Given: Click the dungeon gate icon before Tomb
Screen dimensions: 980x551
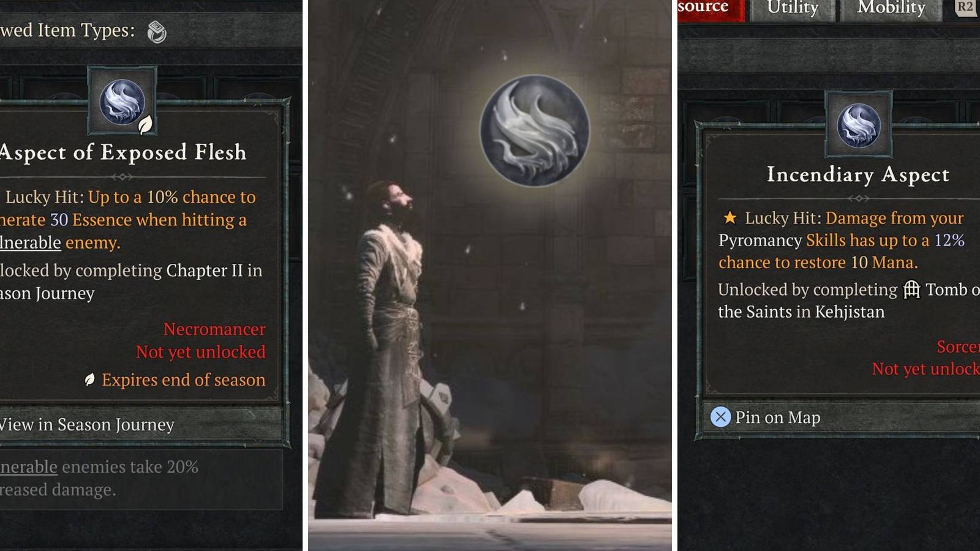Looking at the screenshot, I should click(911, 289).
